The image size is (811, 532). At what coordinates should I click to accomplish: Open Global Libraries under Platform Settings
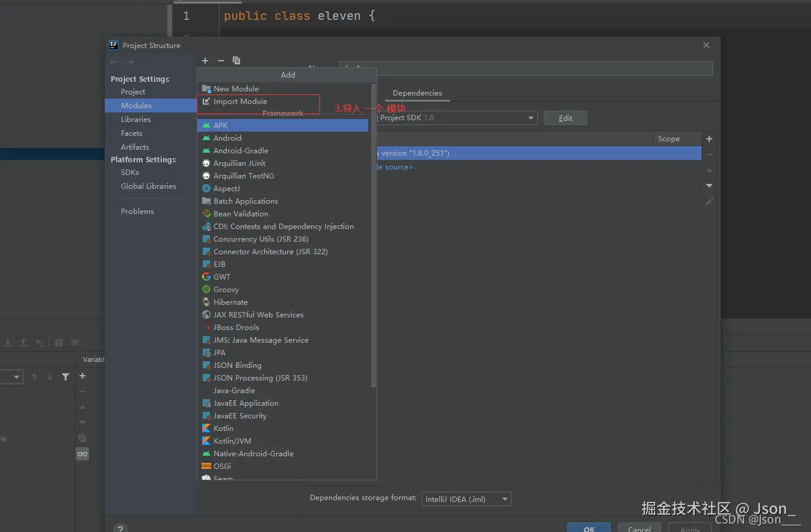(x=149, y=186)
